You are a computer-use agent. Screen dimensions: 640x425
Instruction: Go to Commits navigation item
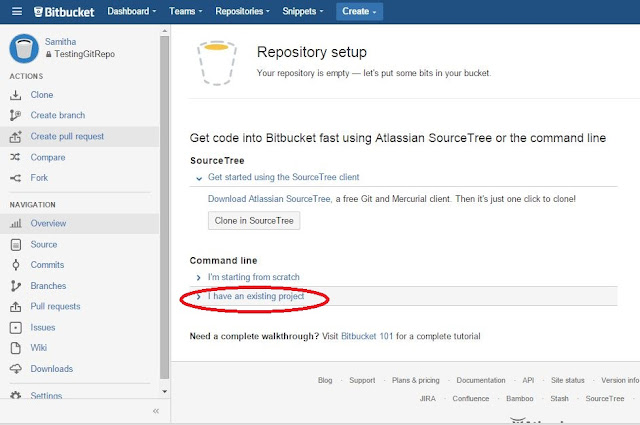pyautogui.click(x=47, y=265)
